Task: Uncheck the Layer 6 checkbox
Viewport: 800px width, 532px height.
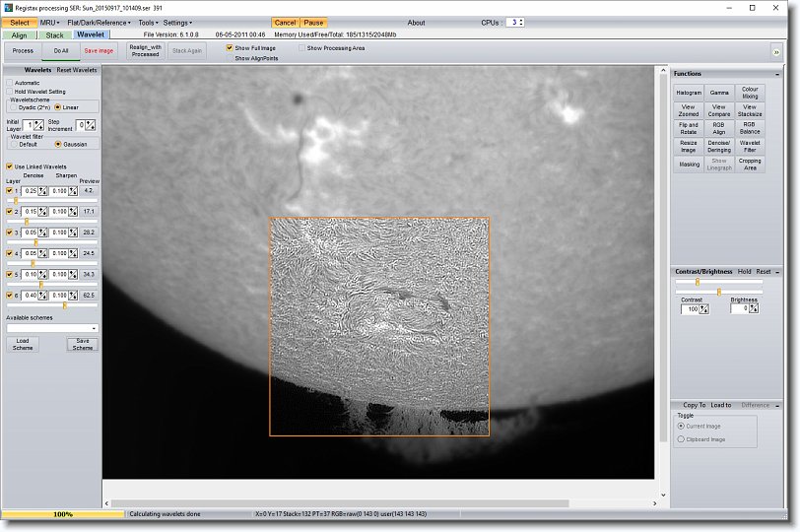Action: [x=9, y=296]
